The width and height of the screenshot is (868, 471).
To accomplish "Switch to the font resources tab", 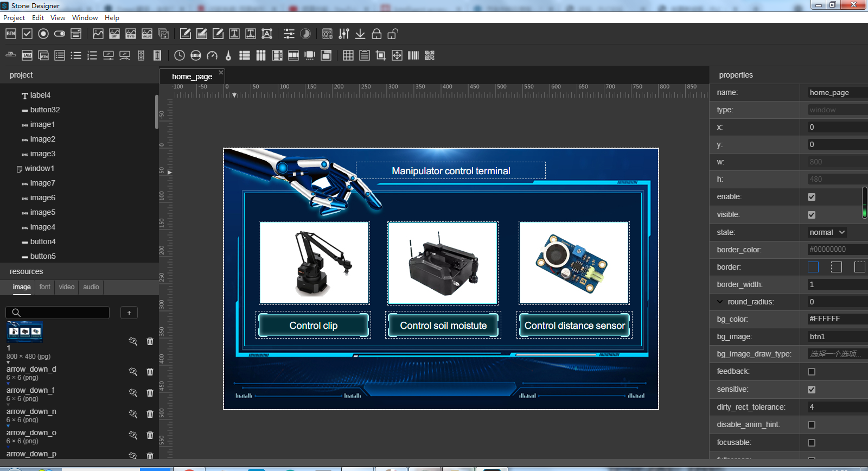I will (45, 287).
